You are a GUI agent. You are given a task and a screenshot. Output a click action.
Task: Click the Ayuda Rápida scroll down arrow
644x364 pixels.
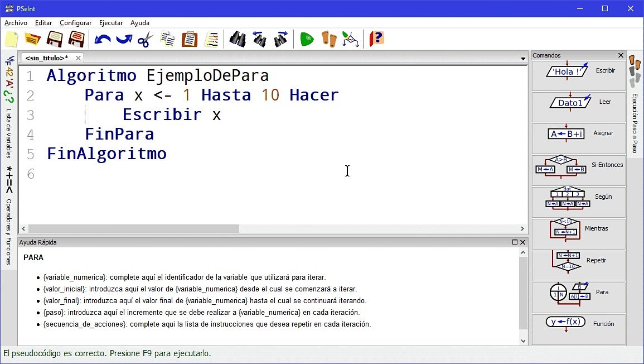tap(523, 341)
